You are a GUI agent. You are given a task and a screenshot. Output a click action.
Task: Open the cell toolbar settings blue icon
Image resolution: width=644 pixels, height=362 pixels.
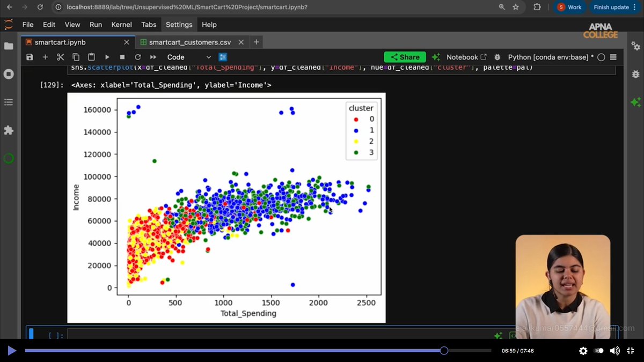point(223,57)
